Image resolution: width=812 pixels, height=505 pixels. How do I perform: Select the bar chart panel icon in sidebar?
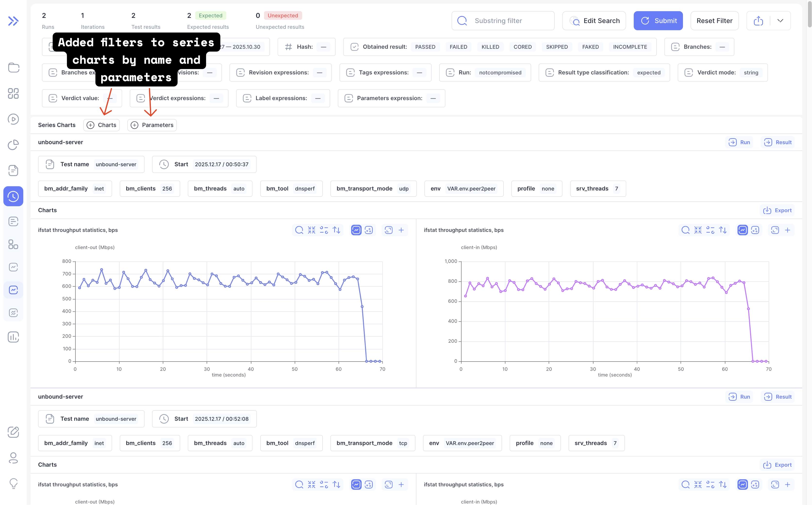tap(13, 337)
